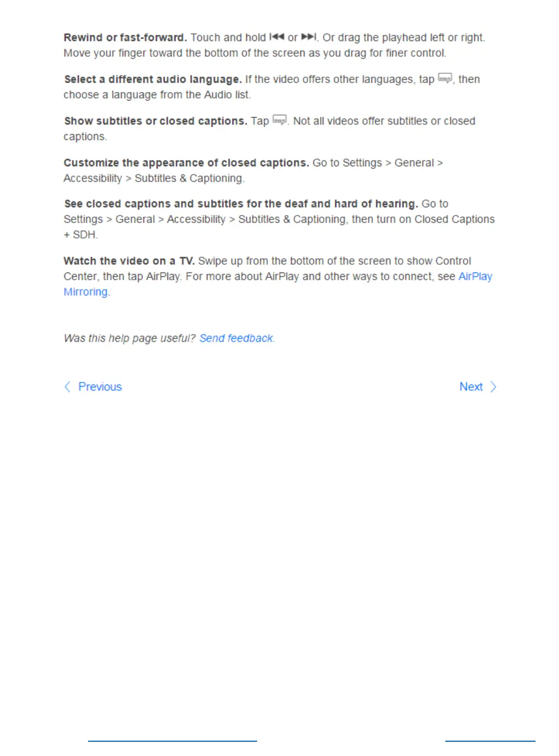Open the Send feedback link
Viewport: 559px width, 756px height.
(x=236, y=338)
